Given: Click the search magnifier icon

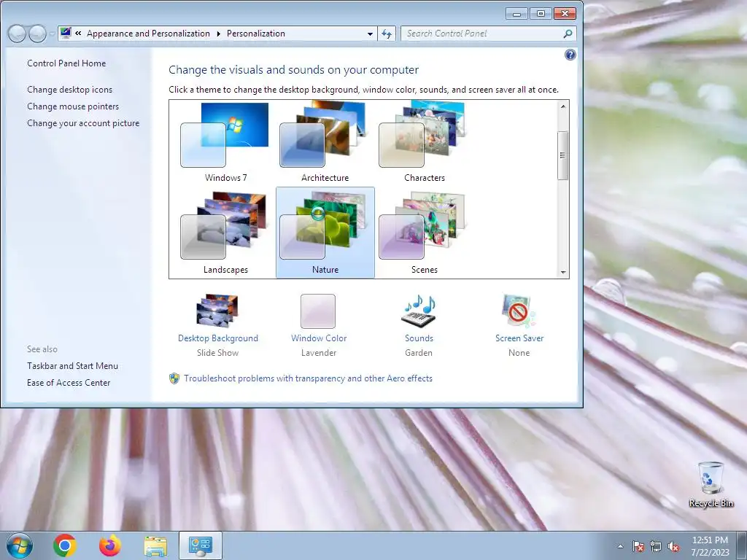Looking at the screenshot, I should coord(568,34).
